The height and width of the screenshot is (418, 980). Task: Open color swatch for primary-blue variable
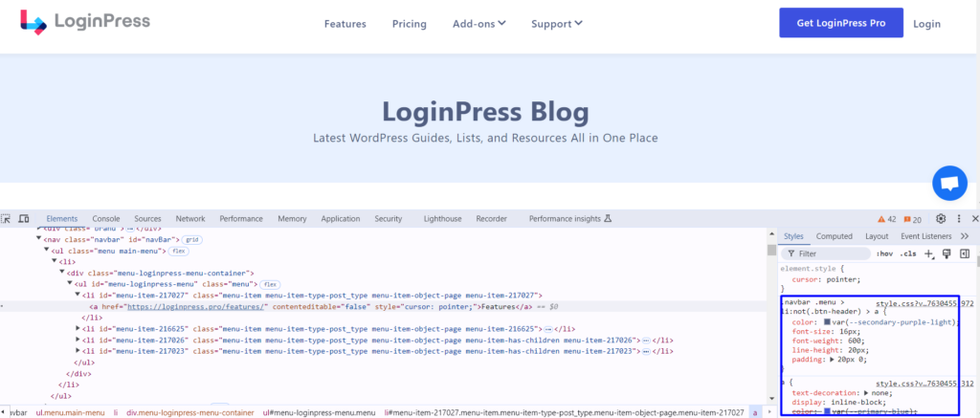pyautogui.click(x=828, y=411)
